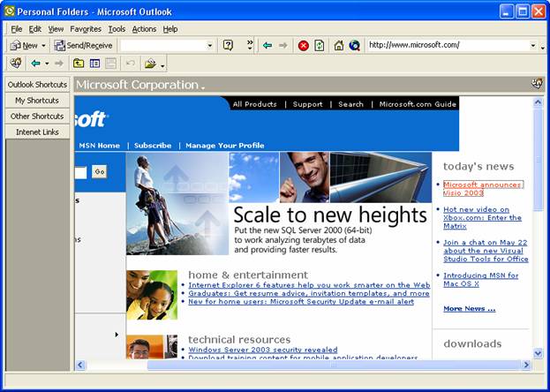Open the Edit menu

coord(35,29)
